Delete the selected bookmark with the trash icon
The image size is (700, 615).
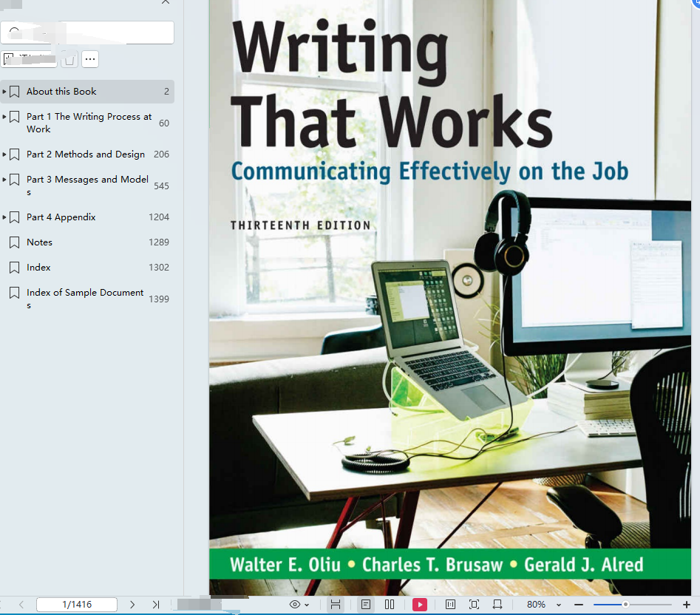pyautogui.click(x=69, y=59)
